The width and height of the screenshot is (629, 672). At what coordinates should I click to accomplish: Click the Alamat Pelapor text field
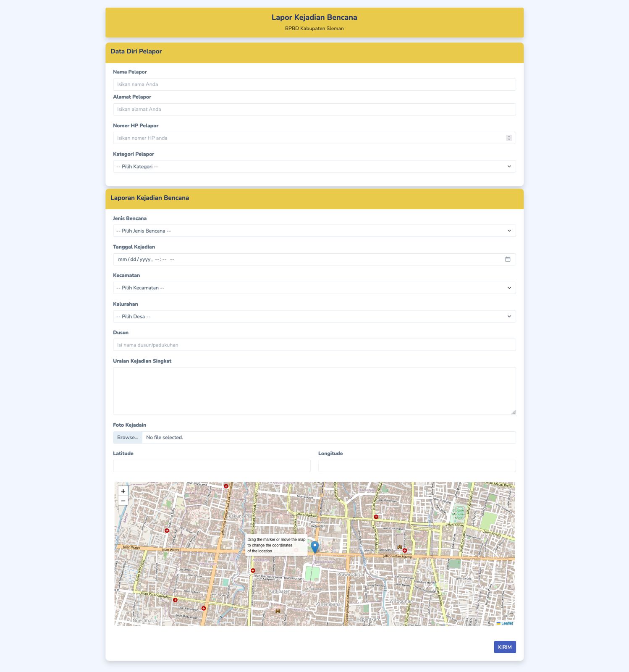(314, 109)
